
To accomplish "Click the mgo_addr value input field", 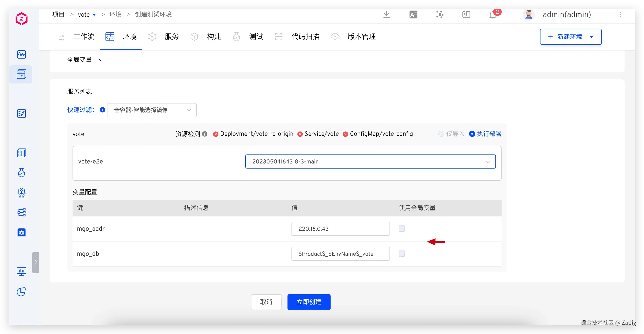I will point(340,229).
